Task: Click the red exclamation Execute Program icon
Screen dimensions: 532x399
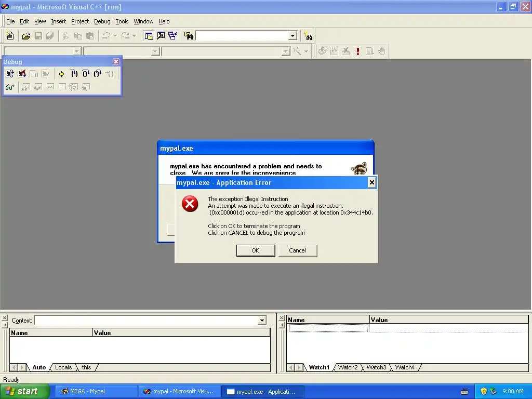Action: [x=357, y=51]
